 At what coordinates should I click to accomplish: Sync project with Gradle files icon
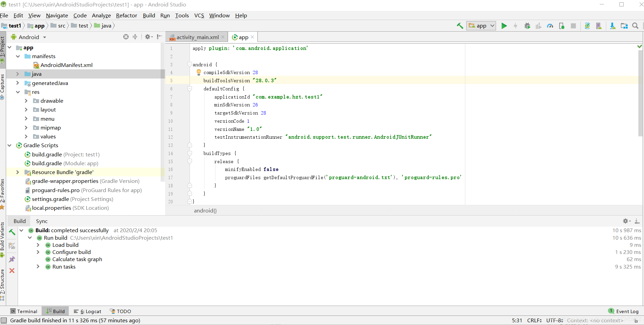pyautogui.click(x=587, y=26)
